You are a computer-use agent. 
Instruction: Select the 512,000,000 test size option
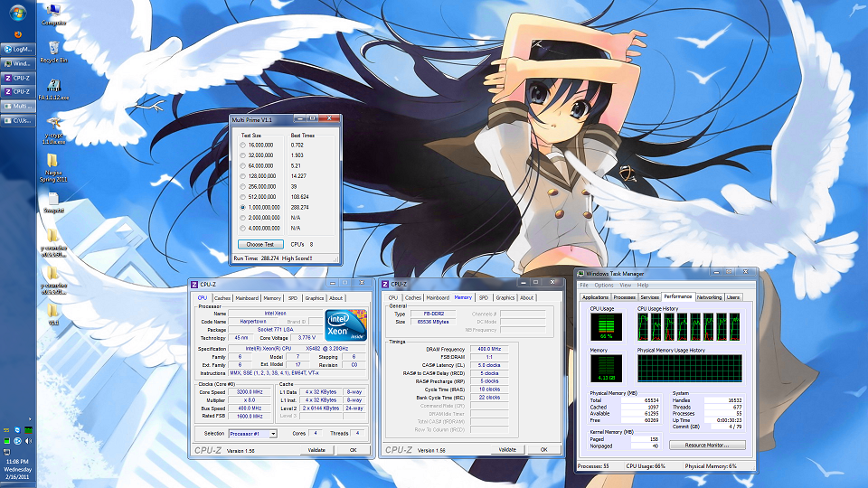(242, 196)
